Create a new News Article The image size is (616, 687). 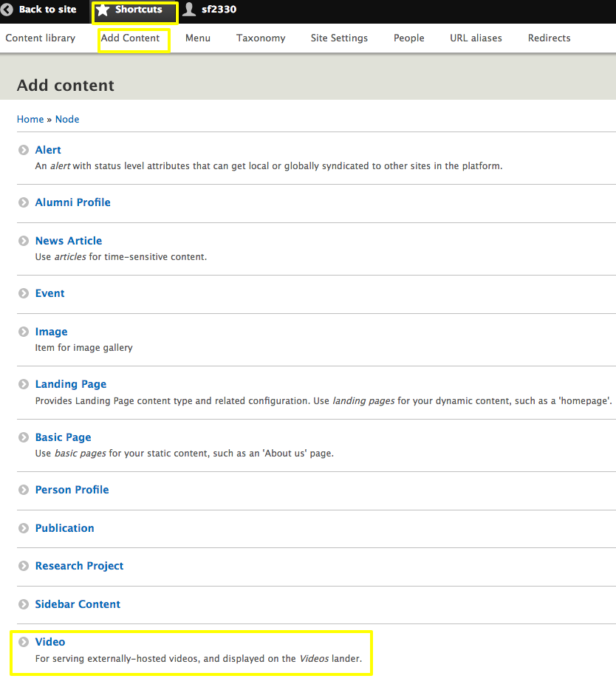[69, 241]
